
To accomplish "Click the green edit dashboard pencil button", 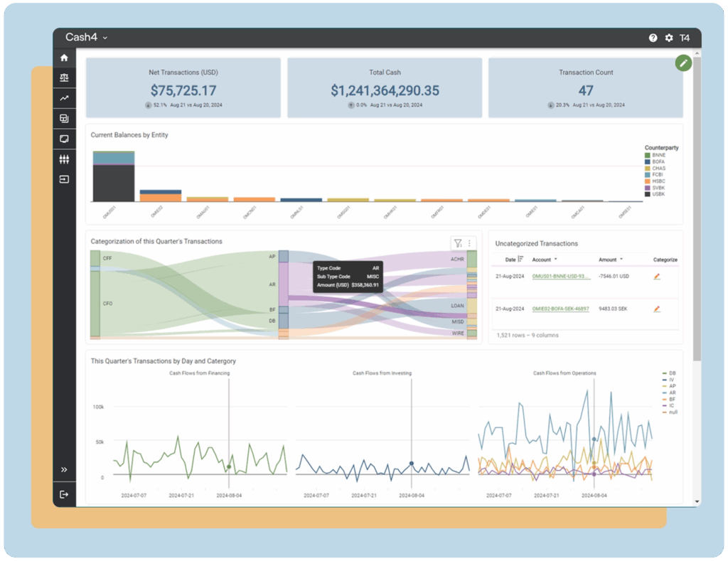I will pos(683,63).
